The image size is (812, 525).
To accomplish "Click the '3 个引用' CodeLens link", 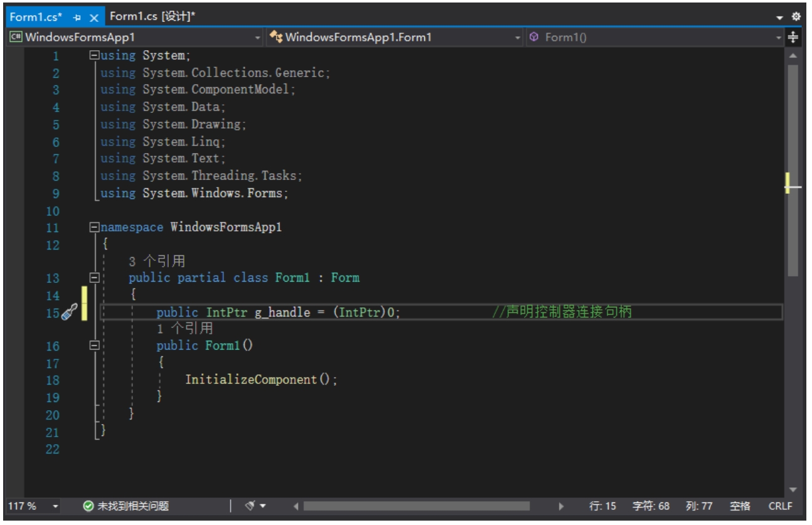I will click(x=157, y=261).
